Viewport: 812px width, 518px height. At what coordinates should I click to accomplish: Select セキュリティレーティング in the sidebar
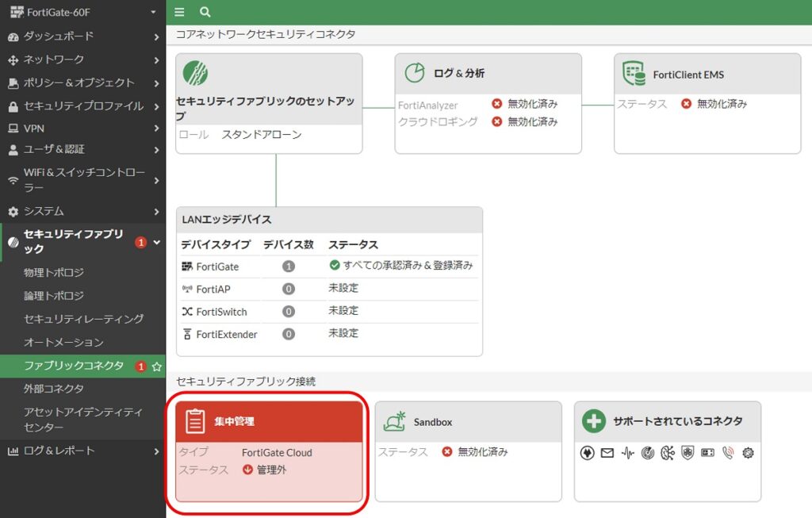83,319
